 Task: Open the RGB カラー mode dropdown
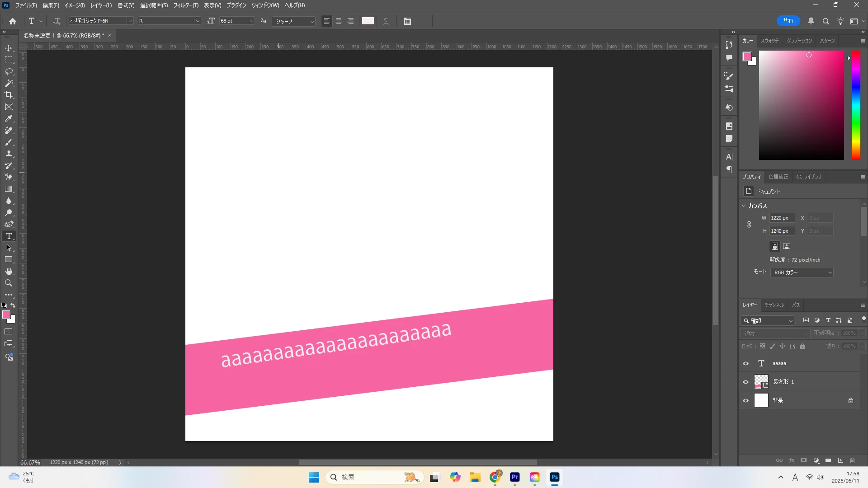802,272
